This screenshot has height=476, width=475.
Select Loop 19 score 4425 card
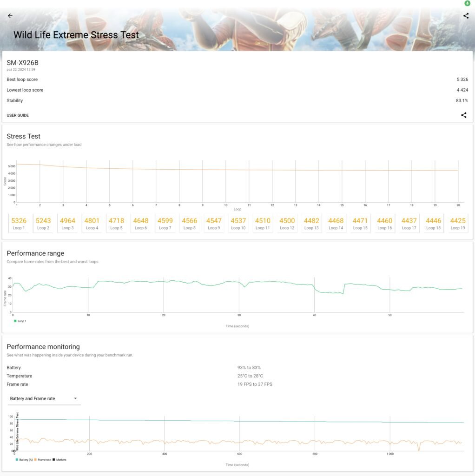coord(458,224)
